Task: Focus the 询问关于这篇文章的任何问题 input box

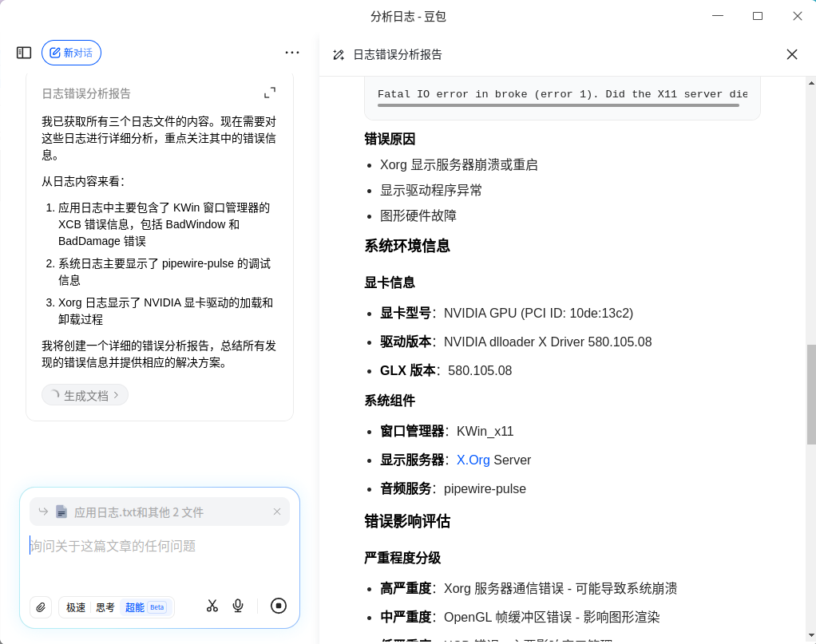Action: (x=159, y=546)
